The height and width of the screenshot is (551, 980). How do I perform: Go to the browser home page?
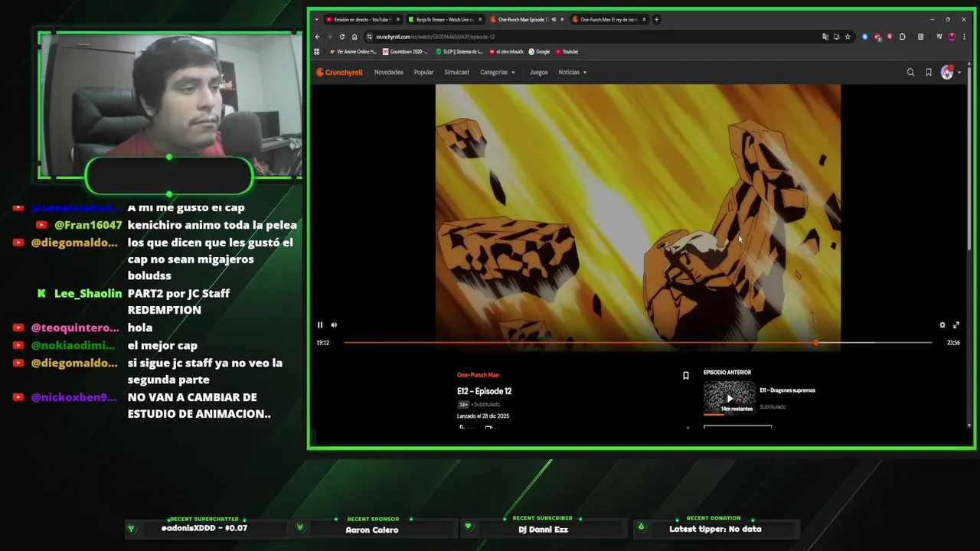coord(354,37)
